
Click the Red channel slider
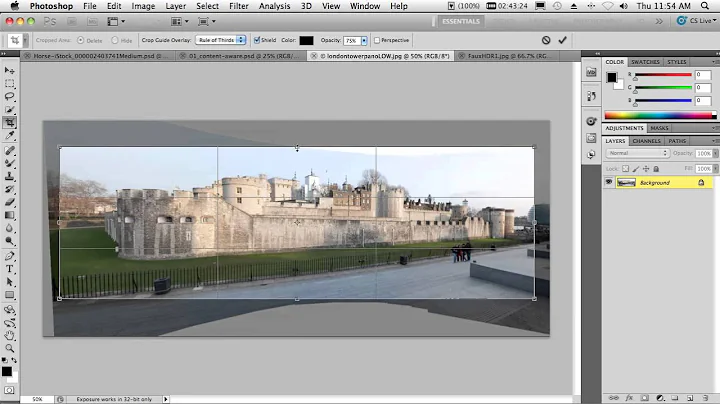663,75
